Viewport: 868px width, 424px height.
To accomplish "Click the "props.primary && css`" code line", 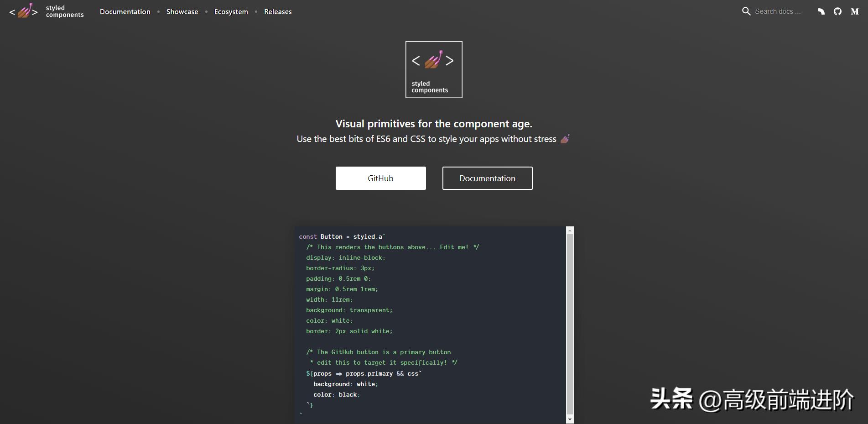I will 364,373.
